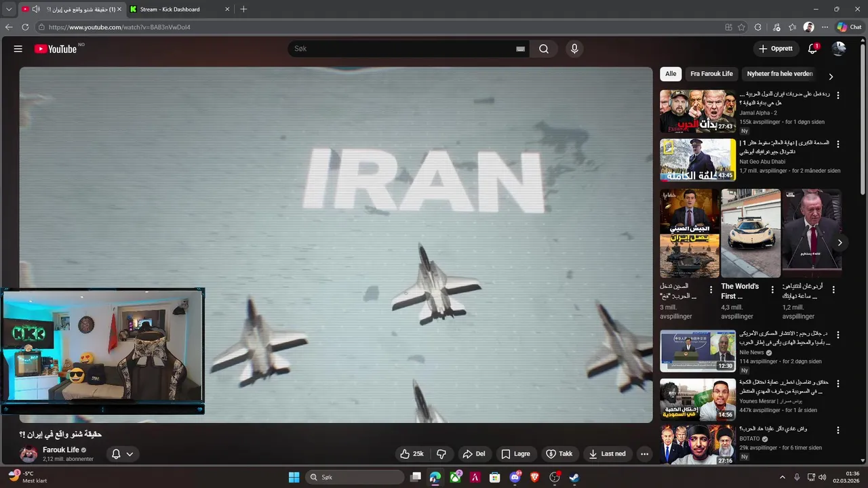Save video with Lagre button

coord(516,454)
